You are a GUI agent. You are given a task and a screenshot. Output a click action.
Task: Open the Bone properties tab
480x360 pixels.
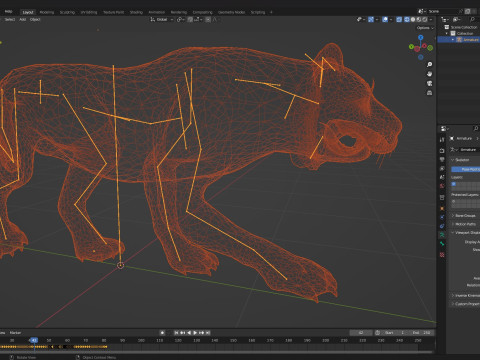tap(442, 244)
